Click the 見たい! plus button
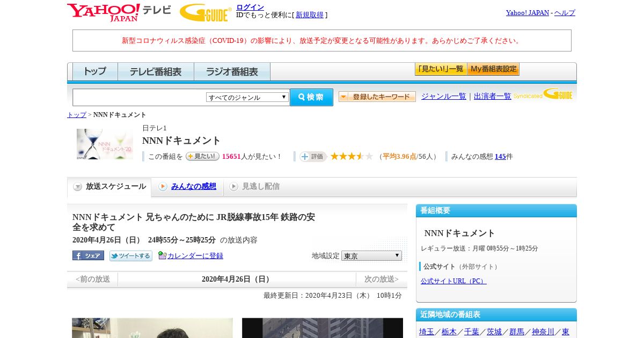Viewport: 644px width, 338px height. click(202, 156)
